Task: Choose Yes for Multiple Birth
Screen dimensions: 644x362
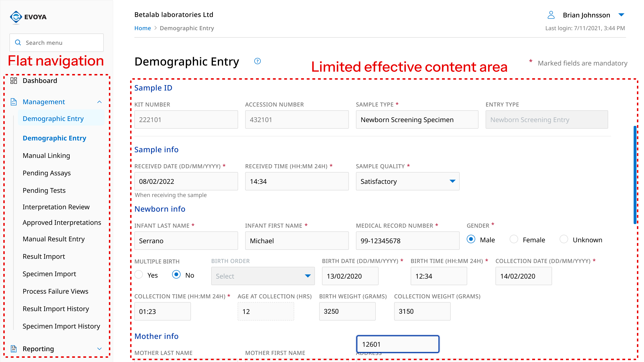Action: point(139,275)
